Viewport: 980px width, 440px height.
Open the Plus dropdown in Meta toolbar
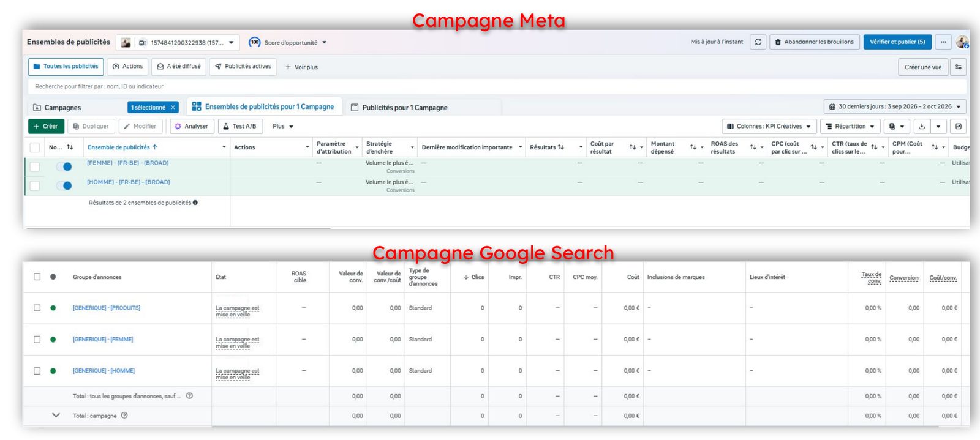[x=283, y=126]
